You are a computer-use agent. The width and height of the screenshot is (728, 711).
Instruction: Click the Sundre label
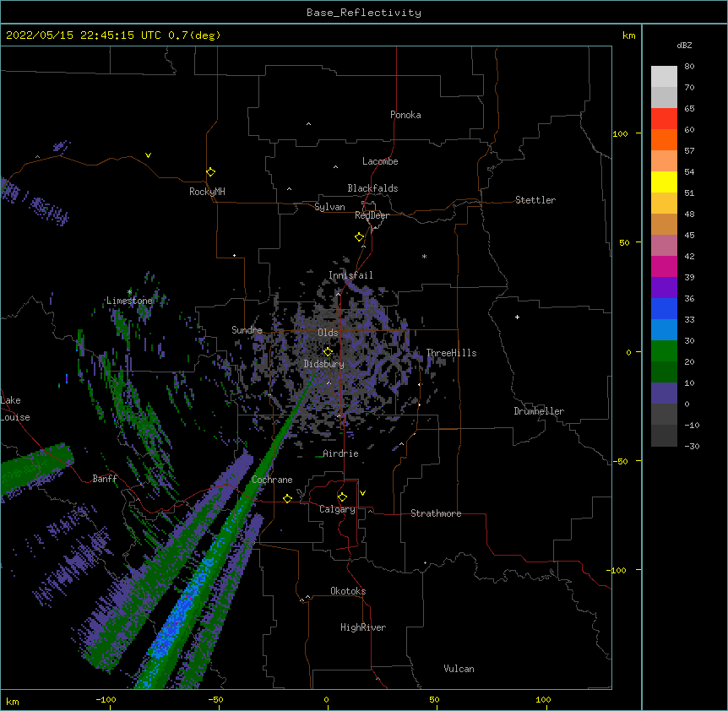coord(247,330)
